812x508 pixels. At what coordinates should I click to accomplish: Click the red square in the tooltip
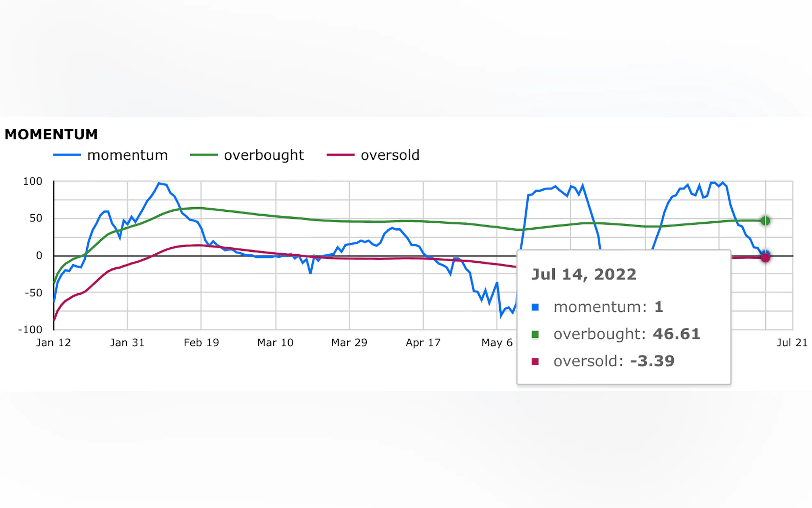pos(535,361)
